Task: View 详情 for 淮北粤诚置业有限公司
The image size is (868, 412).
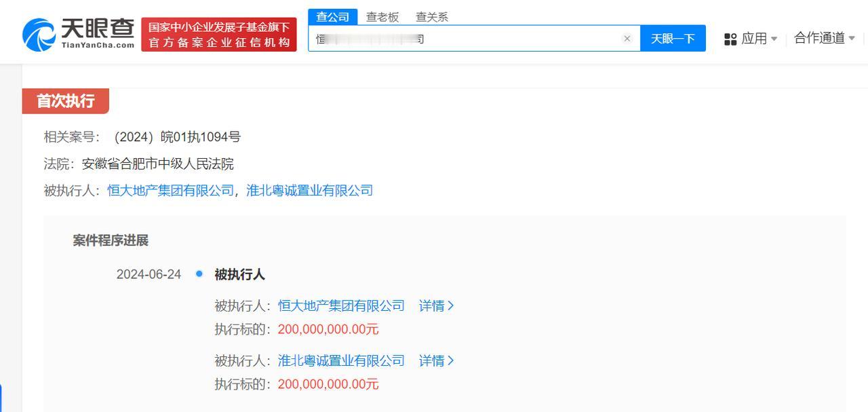Action: [x=436, y=361]
